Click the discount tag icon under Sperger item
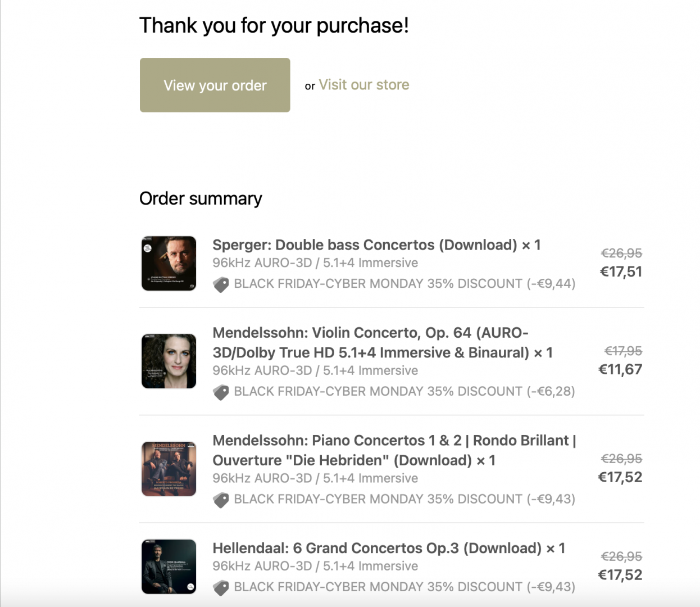700x607 pixels. click(x=221, y=284)
